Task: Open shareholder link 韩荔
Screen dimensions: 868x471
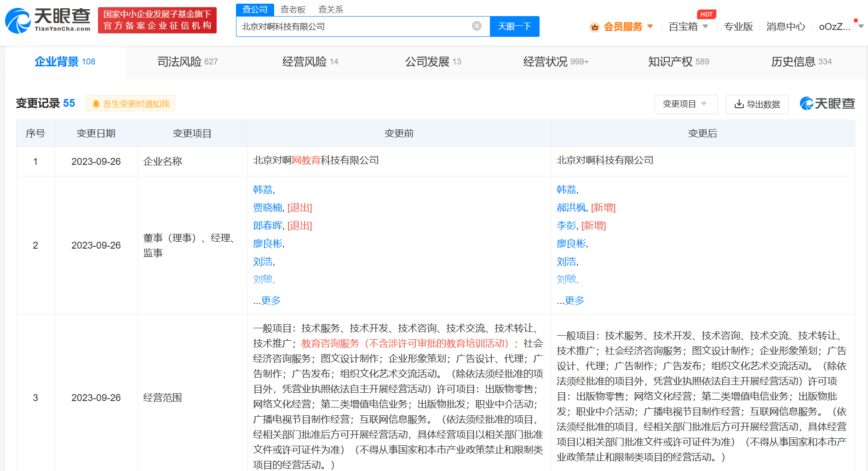Action: tap(263, 189)
